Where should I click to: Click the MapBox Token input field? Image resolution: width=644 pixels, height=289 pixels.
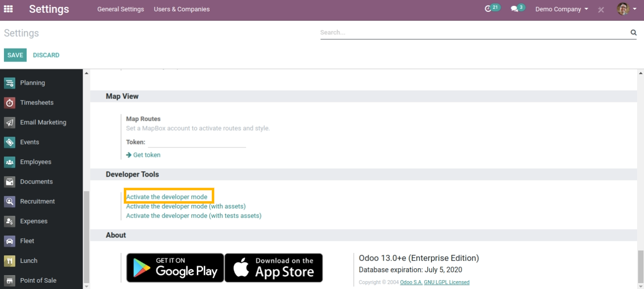pyautogui.click(x=197, y=143)
